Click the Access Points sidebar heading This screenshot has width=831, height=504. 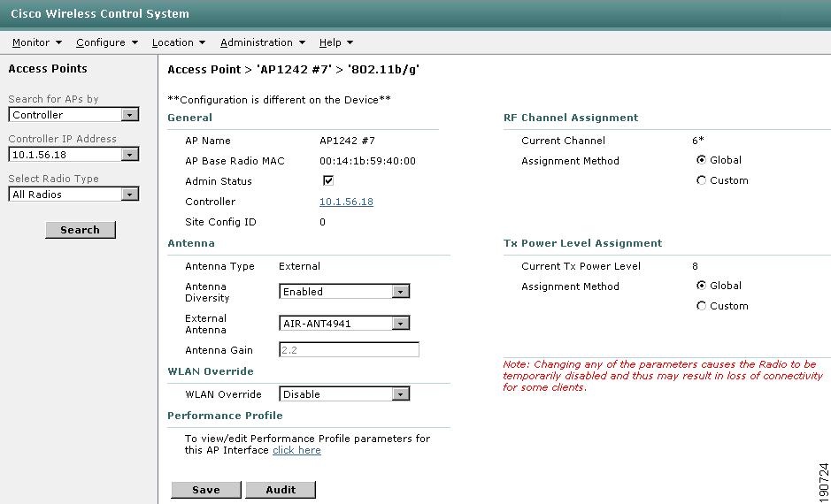pos(48,69)
